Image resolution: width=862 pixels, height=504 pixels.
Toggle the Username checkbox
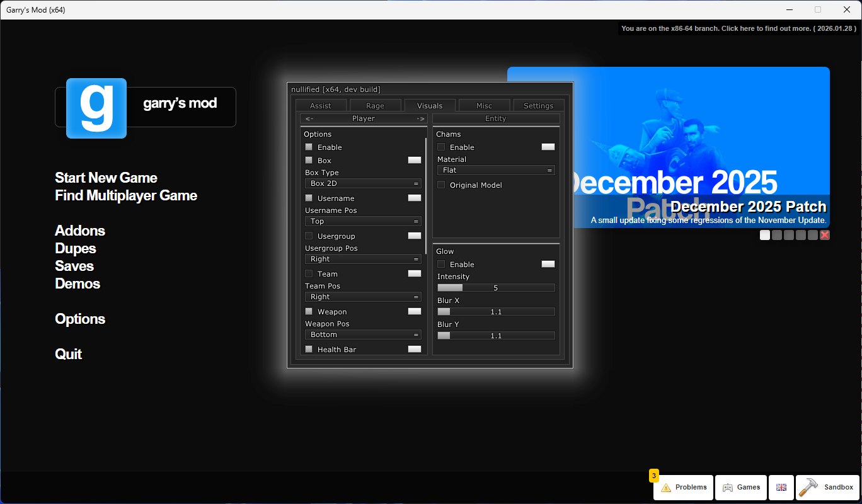pos(309,198)
